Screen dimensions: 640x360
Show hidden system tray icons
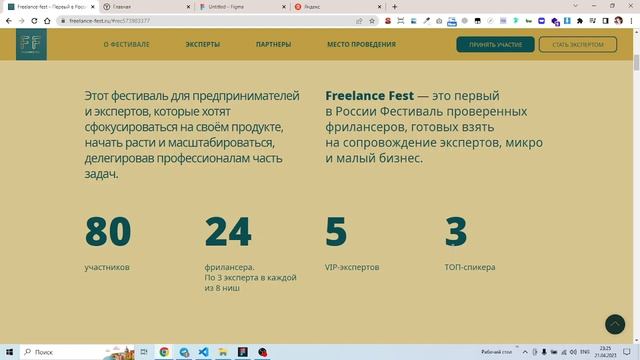[x=525, y=352]
